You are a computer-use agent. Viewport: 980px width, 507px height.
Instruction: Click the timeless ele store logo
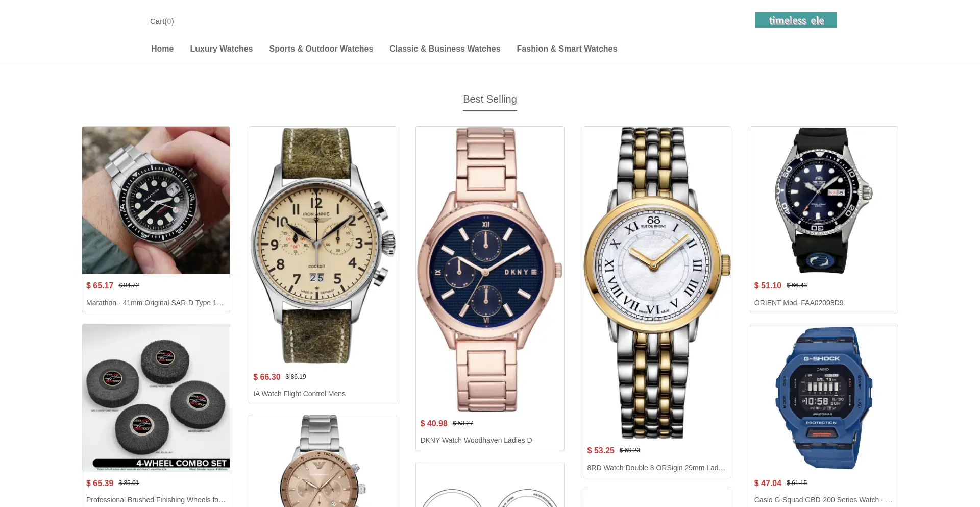(796, 20)
